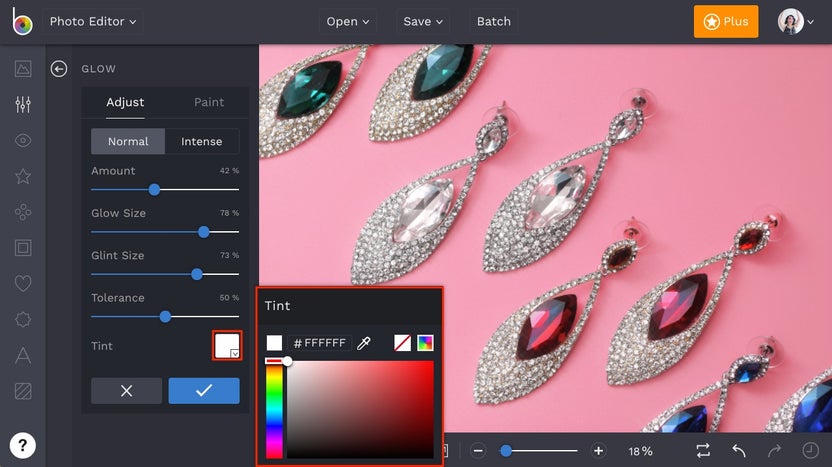Click the help question mark button
The width and height of the screenshot is (832, 467).
pyautogui.click(x=22, y=445)
